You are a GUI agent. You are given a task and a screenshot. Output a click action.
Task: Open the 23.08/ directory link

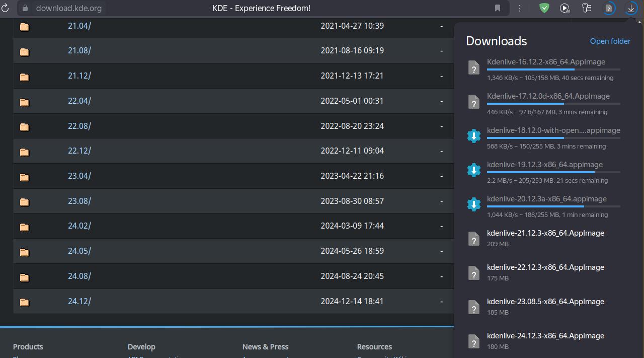[x=79, y=201]
